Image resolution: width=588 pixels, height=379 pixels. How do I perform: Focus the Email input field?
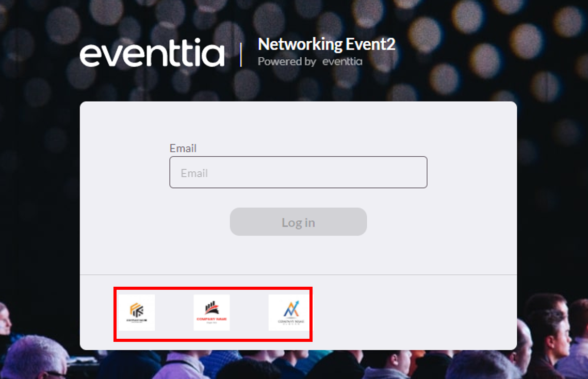click(298, 172)
